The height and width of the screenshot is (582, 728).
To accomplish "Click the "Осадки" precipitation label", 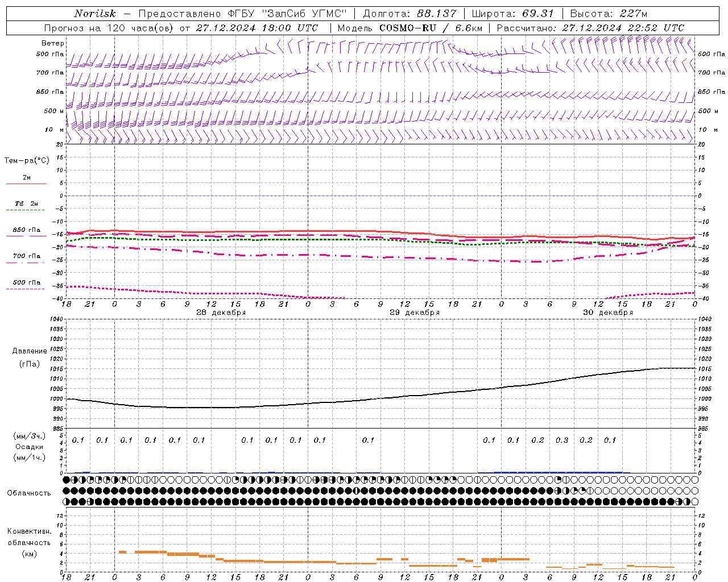I will 30,447.
